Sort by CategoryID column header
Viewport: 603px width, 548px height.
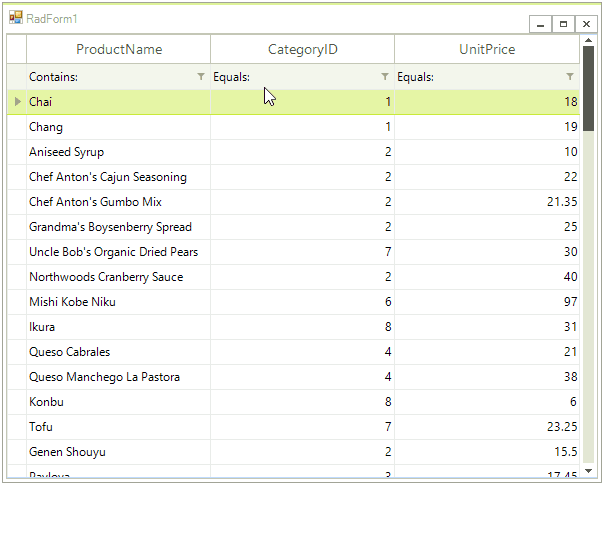point(302,49)
